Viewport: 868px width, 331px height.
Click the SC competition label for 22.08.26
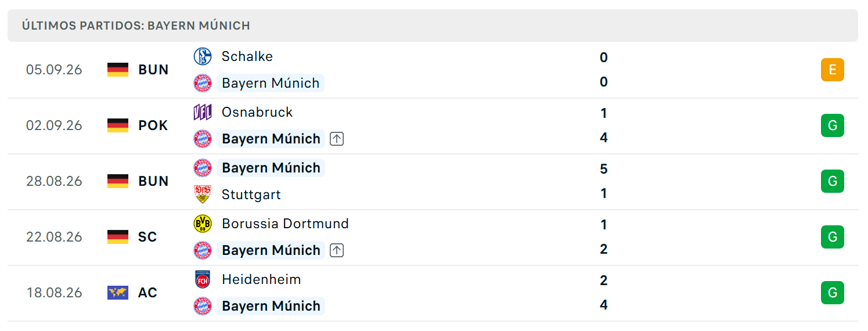coord(147,237)
